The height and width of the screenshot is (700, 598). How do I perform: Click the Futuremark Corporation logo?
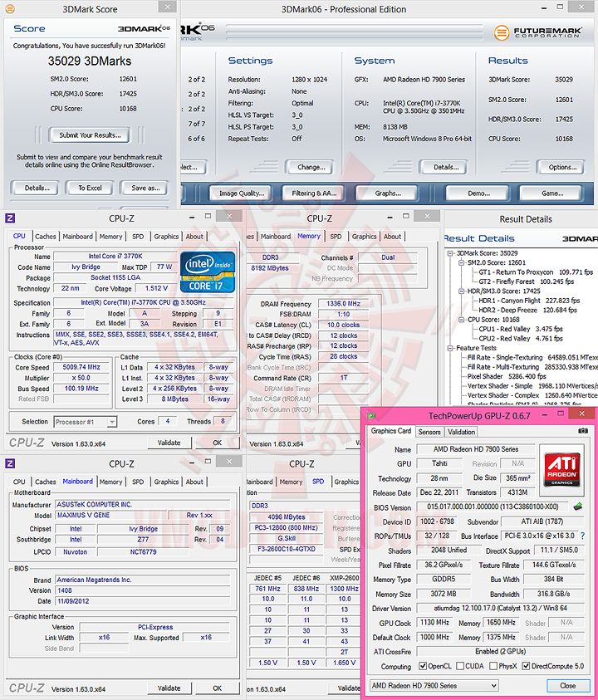(x=538, y=32)
